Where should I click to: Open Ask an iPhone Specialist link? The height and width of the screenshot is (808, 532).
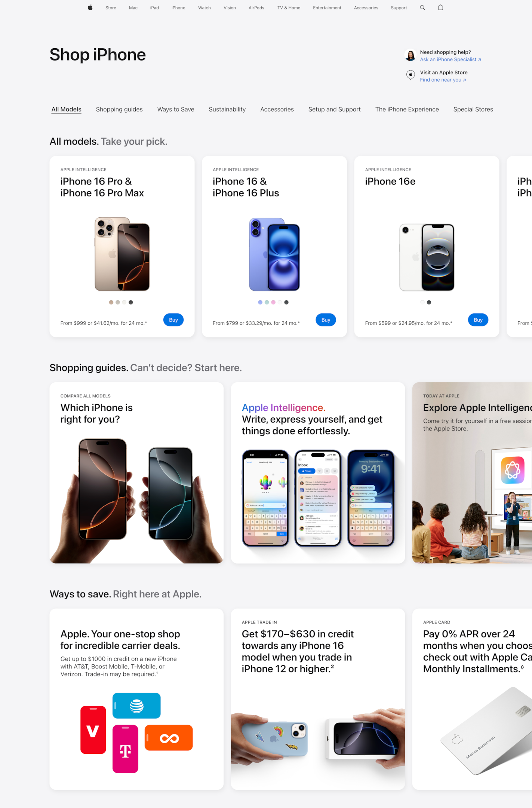click(450, 59)
